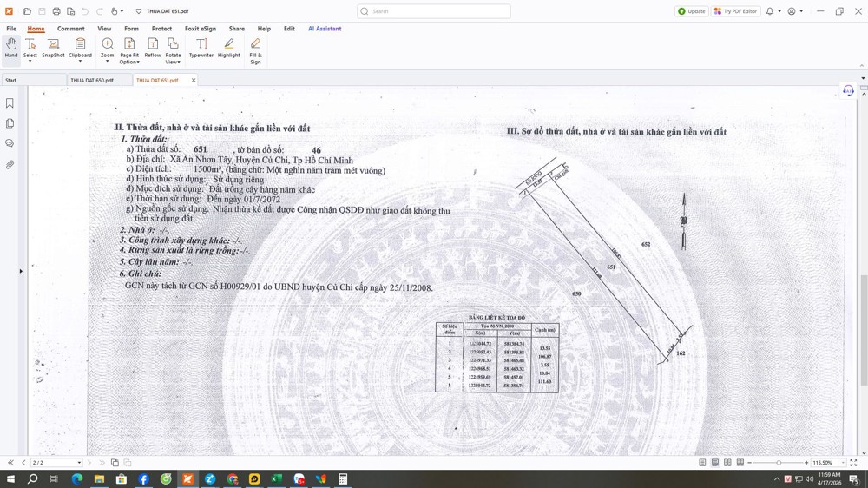Viewport: 868px width, 488px height.
Task: Open the Comments panel in sidebar
Action: (x=10, y=143)
